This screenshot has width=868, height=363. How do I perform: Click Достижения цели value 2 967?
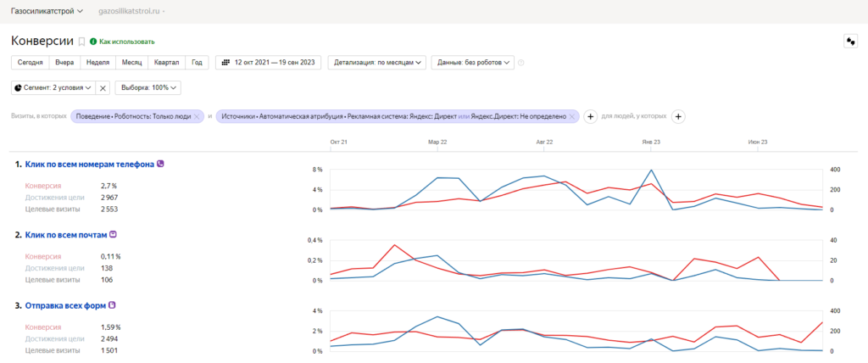(x=109, y=198)
